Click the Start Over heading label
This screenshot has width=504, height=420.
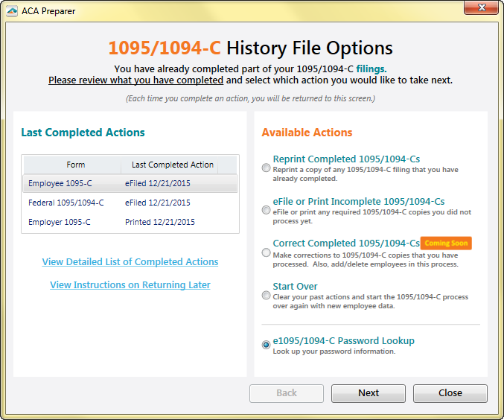(x=295, y=287)
